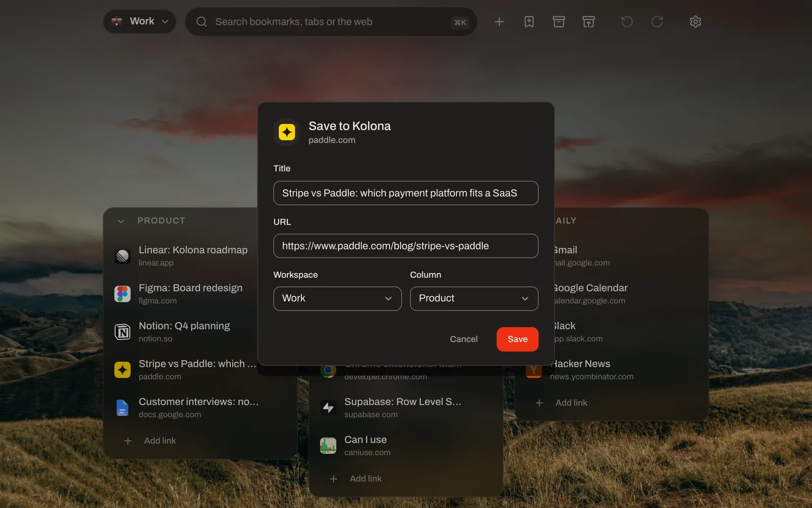The width and height of the screenshot is (812, 508).
Task: Click the plus icon in the top toolbar
Action: (x=499, y=22)
